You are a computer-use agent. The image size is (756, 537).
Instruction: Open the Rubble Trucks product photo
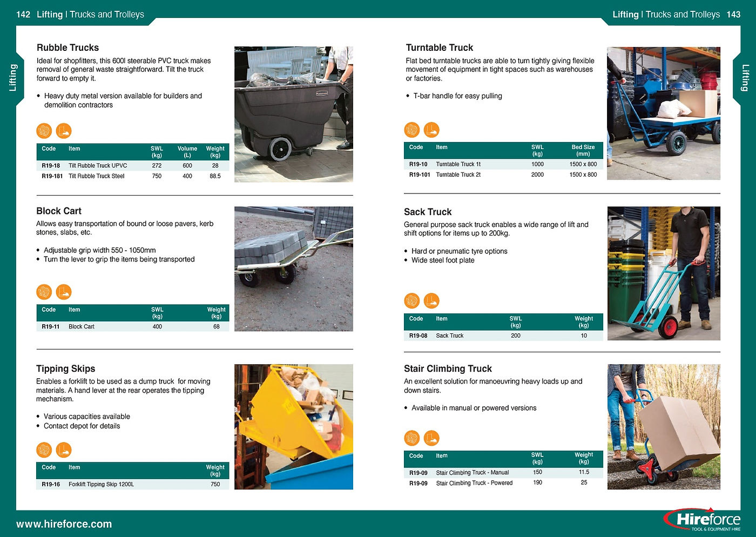(x=294, y=114)
